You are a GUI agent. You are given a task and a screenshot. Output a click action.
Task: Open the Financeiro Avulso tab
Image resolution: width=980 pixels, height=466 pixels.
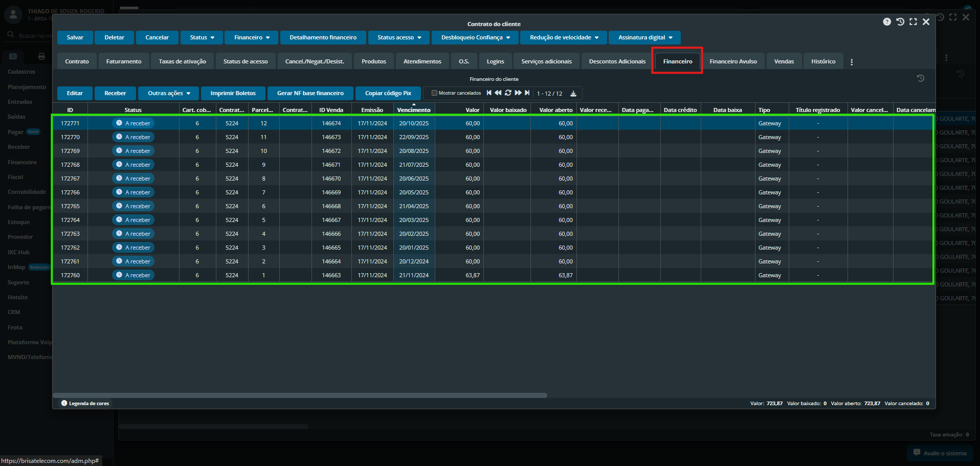click(733, 61)
